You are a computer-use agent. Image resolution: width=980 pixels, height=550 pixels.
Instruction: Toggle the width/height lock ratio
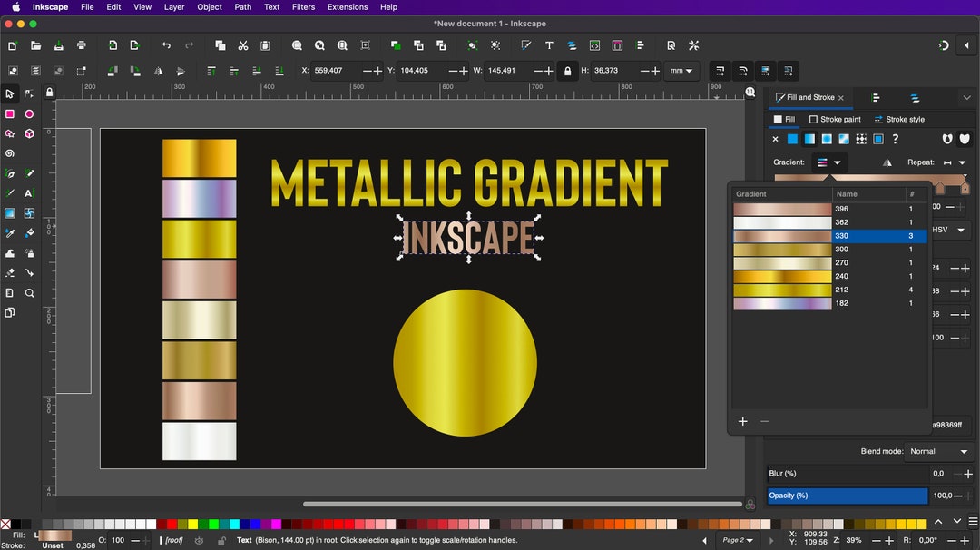pos(568,71)
